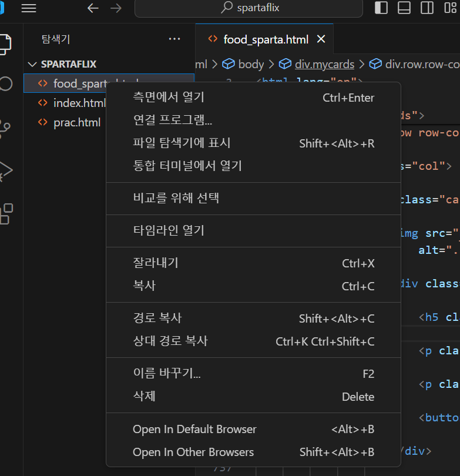Click body breadcrumb item
460x476 pixels.
click(x=243, y=64)
